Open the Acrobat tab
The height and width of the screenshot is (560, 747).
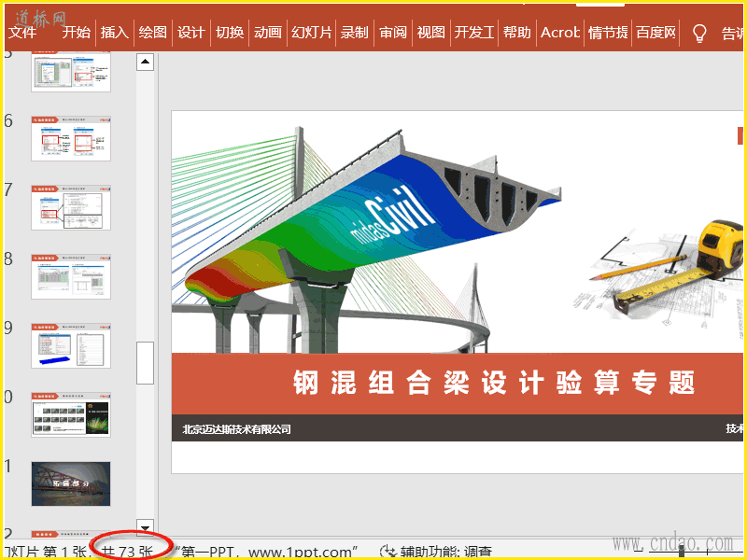560,33
